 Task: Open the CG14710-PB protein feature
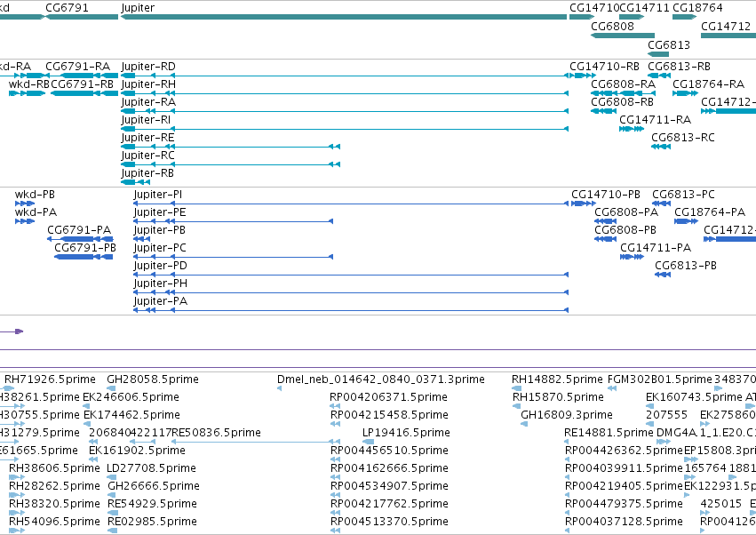click(x=584, y=204)
